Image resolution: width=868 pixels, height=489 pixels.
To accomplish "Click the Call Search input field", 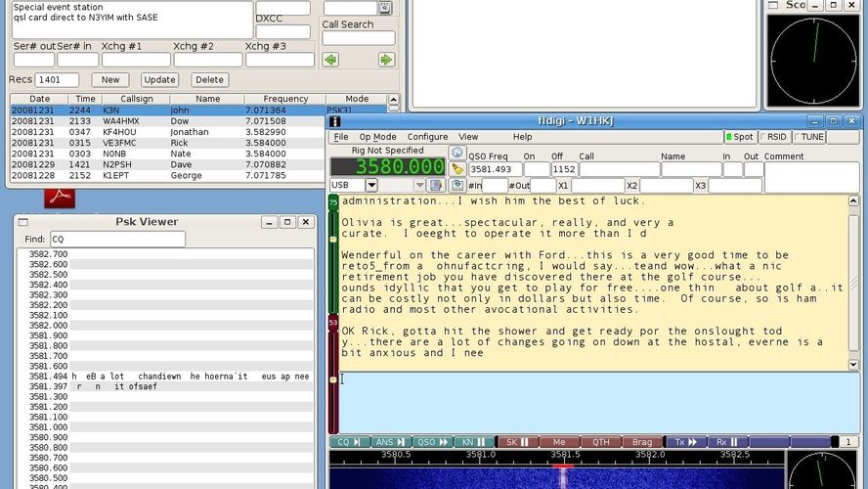I will 359,38.
